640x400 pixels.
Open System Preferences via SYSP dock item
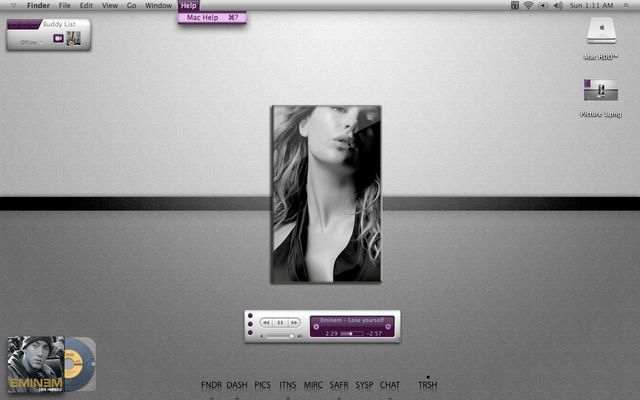pyautogui.click(x=364, y=385)
